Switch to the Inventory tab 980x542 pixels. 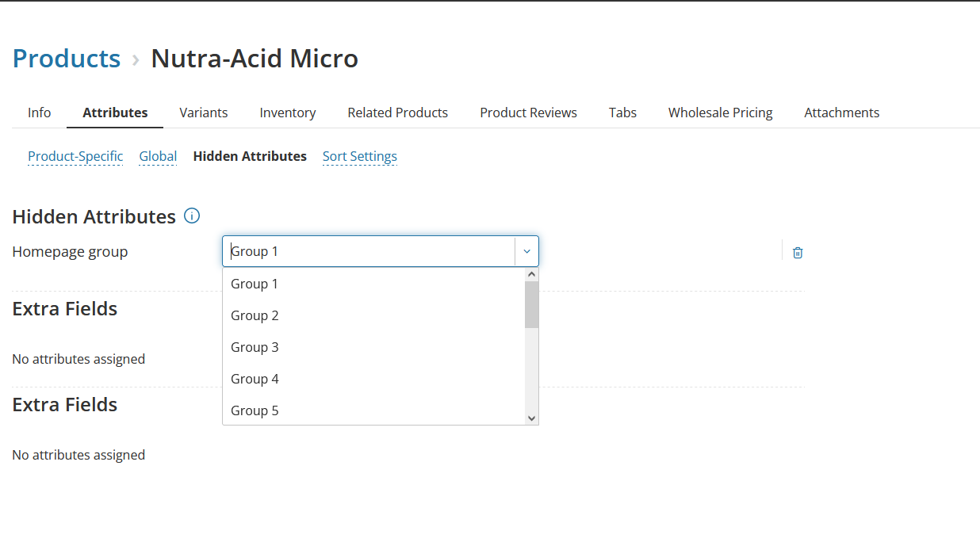288,113
